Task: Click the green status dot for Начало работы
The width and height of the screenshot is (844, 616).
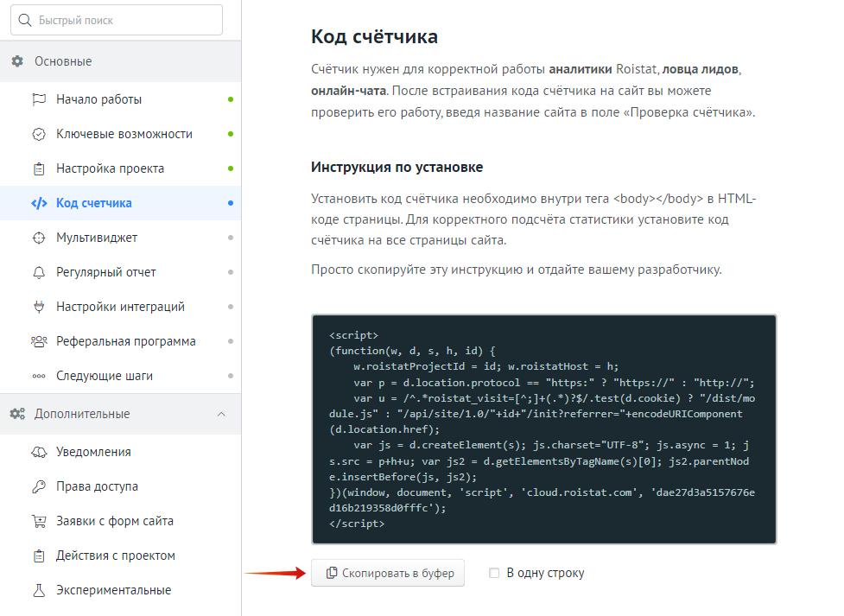Action: click(x=231, y=99)
